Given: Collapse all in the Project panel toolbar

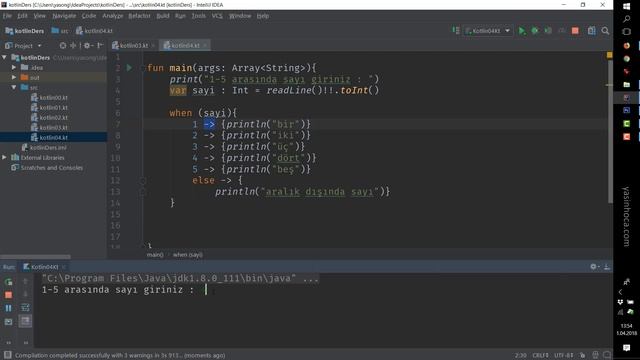Looking at the screenshot, I should [x=73, y=46].
